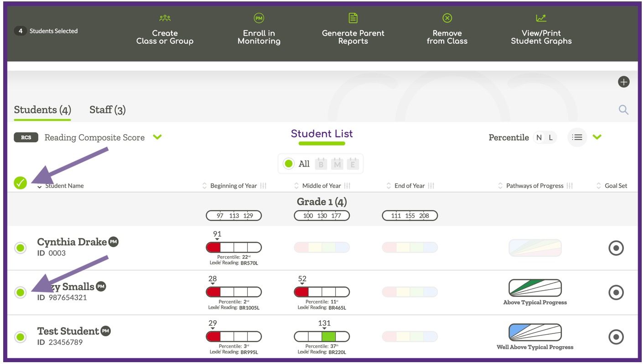Screen dimensions: 644x364
Task: Open the Create Class or Group tool
Action: click(x=165, y=30)
